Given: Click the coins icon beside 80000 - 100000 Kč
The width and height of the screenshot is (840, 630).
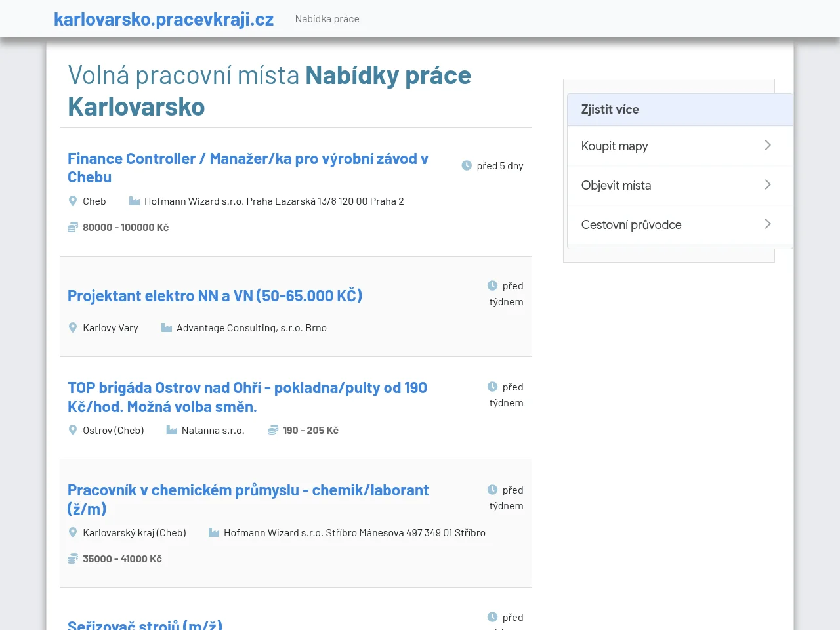Looking at the screenshot, I should click(x=73, y=227).
